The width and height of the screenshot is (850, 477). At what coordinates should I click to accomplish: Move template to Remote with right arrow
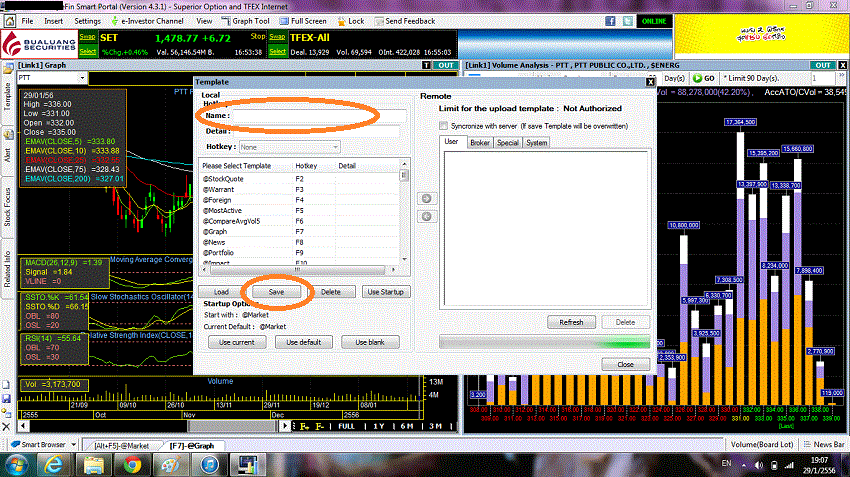tap(427, 198)
